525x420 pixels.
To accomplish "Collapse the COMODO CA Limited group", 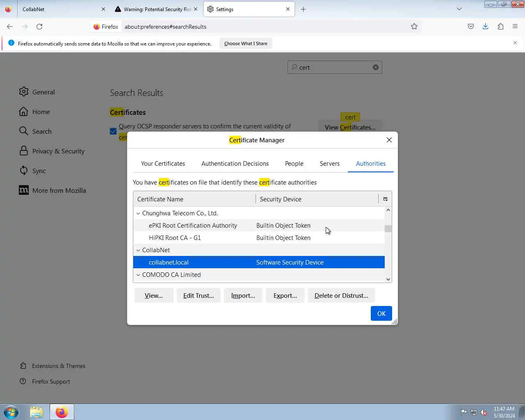I will [138, 275].
